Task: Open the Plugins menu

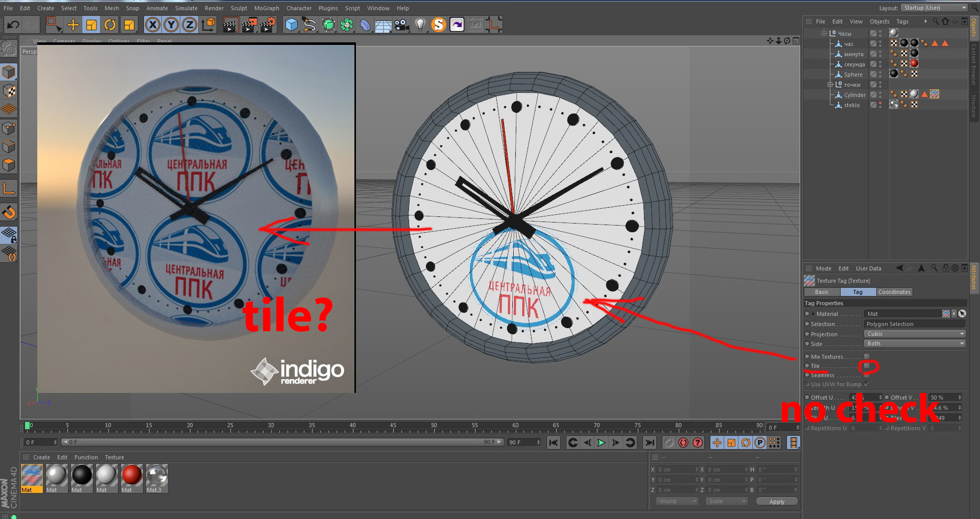Action: pyautogui.click(x=328, y=8)
